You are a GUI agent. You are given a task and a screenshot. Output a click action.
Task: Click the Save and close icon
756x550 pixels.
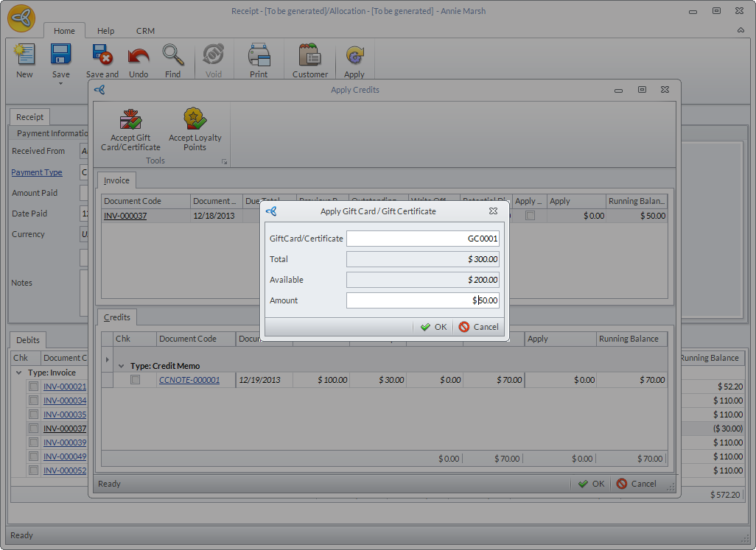[x=102, y=55]
